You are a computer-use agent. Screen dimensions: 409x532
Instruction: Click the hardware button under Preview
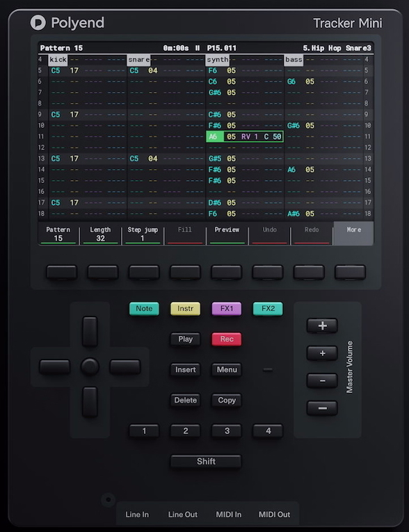(227, 273)
